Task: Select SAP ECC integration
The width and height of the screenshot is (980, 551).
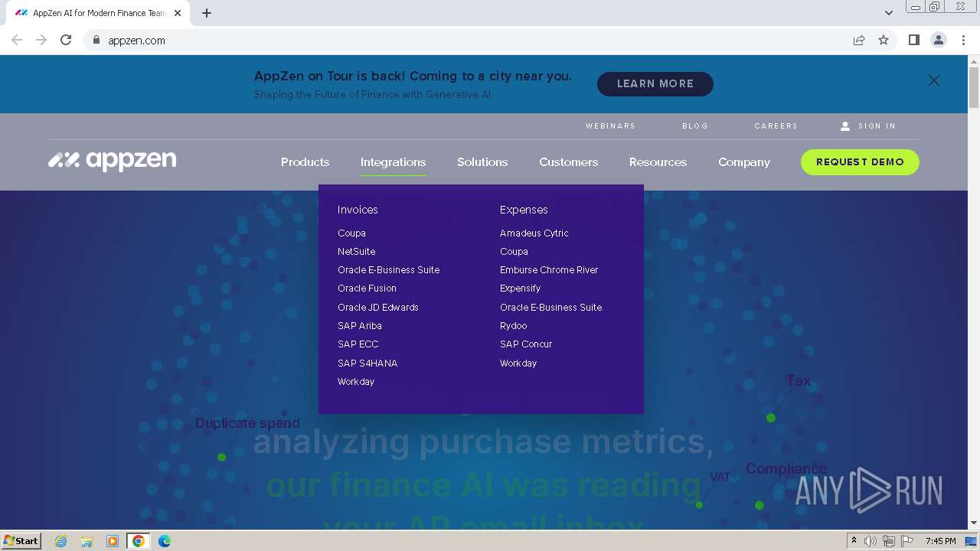Action: coord(358,344)
